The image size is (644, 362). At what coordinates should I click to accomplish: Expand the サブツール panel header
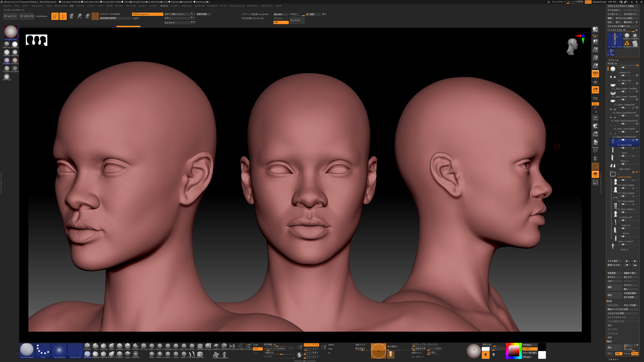point(613,60)
